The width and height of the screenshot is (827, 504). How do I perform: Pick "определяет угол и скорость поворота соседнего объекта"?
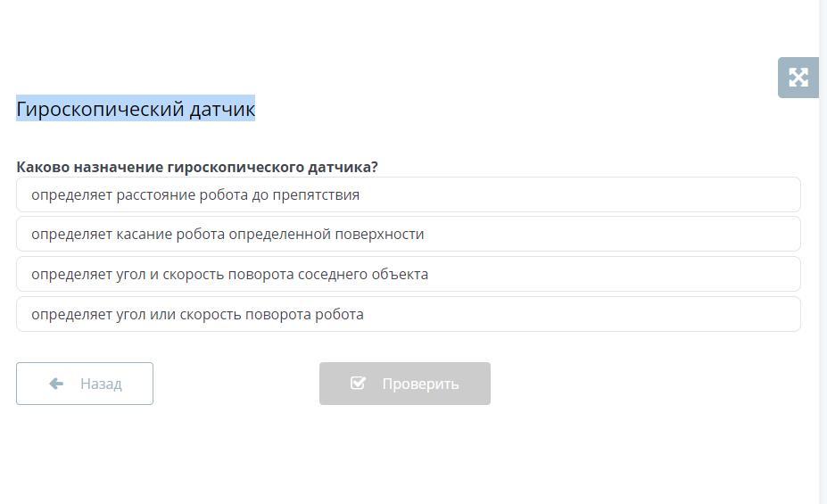pyautogui.click(x=408, y=274)
